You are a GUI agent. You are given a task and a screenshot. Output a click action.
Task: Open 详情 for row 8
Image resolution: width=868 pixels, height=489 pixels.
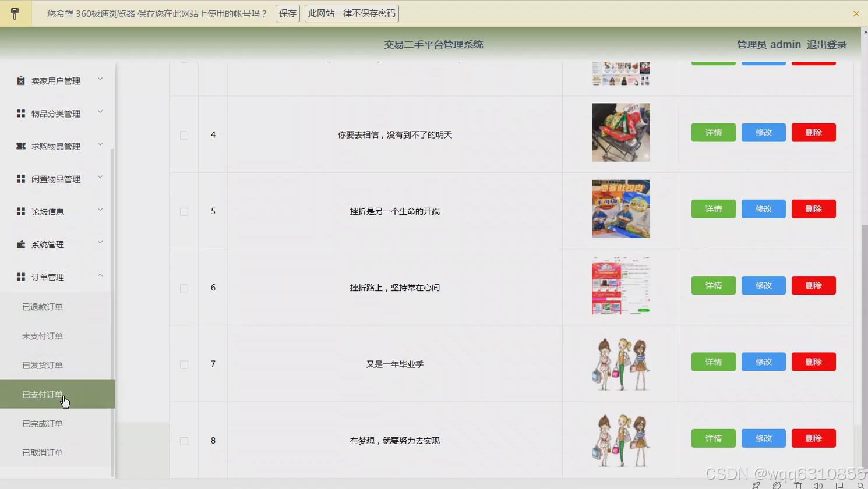(714, 438)
